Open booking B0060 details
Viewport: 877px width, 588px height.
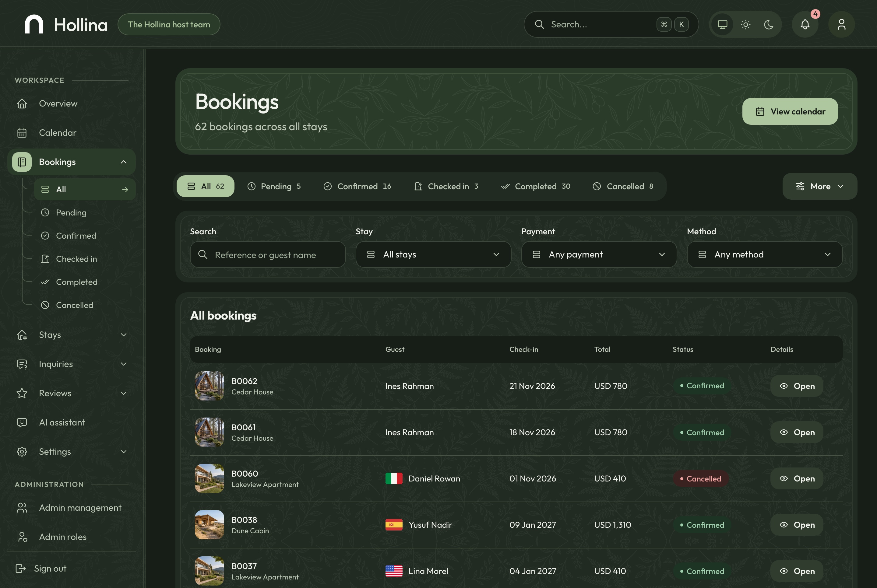pyautogui.click(x=797, y=478)
